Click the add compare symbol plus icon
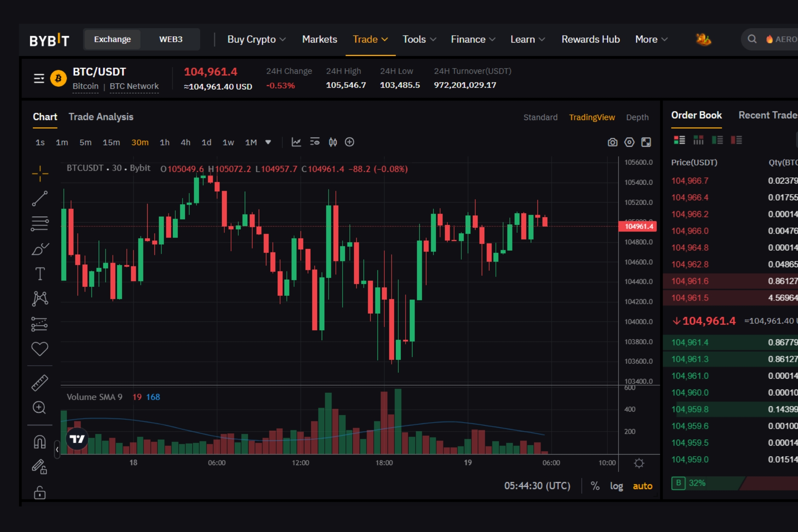Screen dimensions: 798x532 (x=349, y=142)
